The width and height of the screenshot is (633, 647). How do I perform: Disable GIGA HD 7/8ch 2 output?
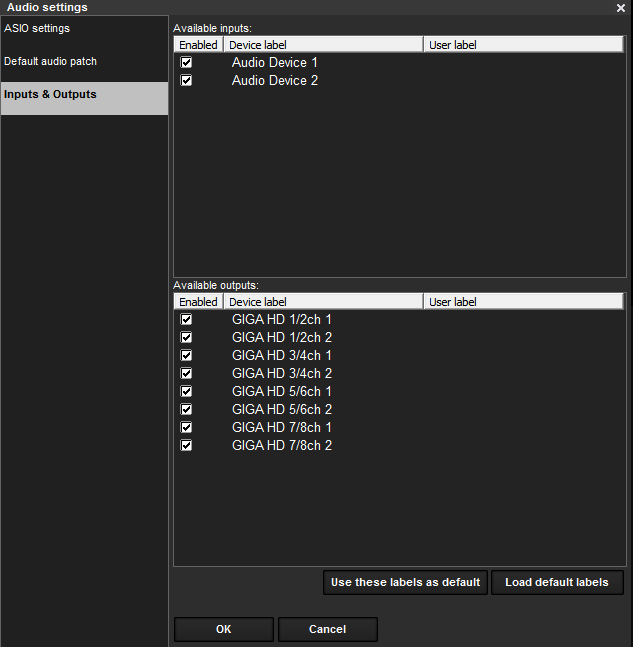tap(186, 446)
